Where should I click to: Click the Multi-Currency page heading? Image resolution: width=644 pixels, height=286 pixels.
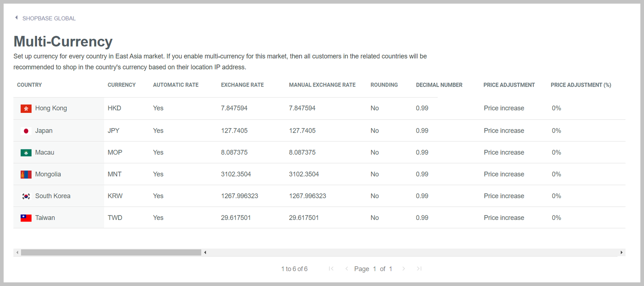click(63, 41)
